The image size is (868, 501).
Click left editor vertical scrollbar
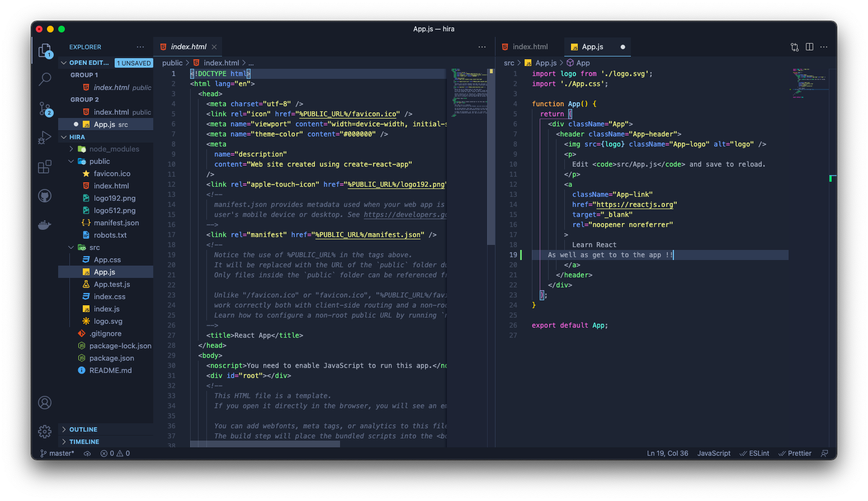(x=491, y=157)
